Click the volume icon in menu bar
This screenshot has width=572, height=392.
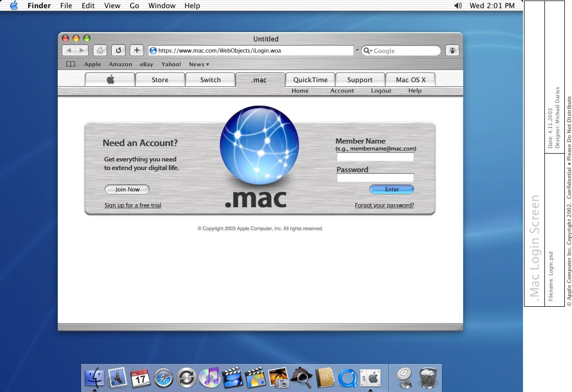click(x=458, y=6)
